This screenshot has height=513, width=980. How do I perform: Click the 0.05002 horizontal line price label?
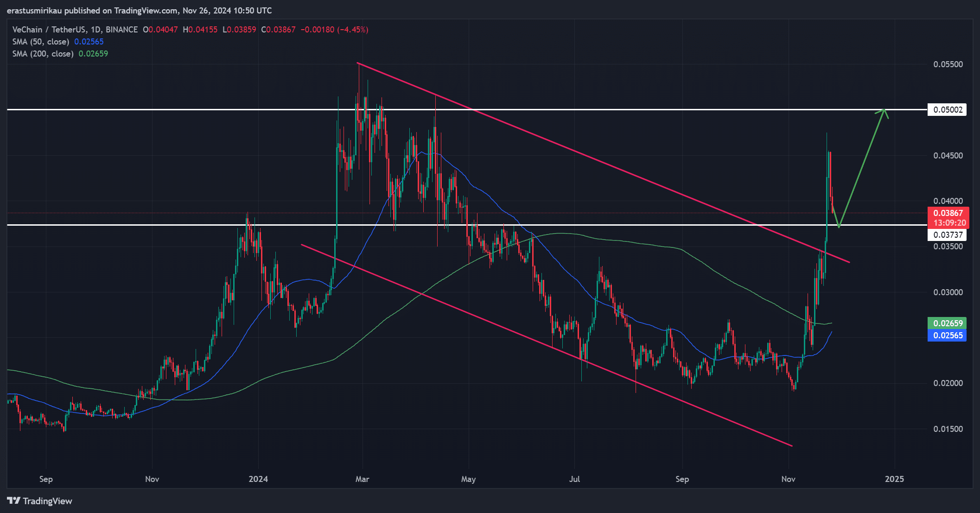948,110
